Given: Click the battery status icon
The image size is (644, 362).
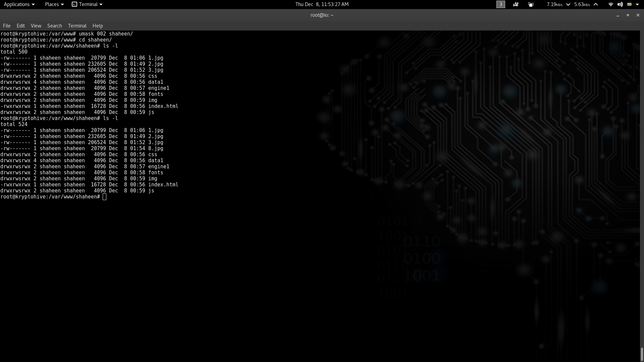Looking at the screenshot, I should point(629,4).
